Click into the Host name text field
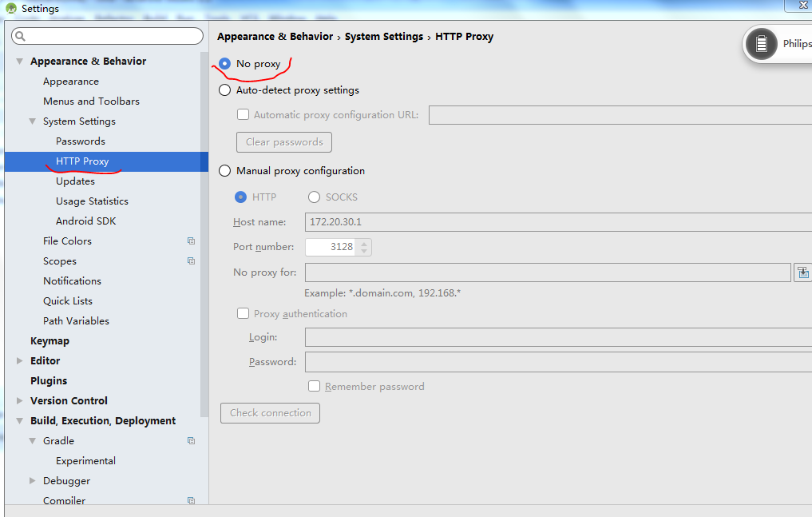Image resolution: width=812 pixels, height=517 pixels. point(551,222)
